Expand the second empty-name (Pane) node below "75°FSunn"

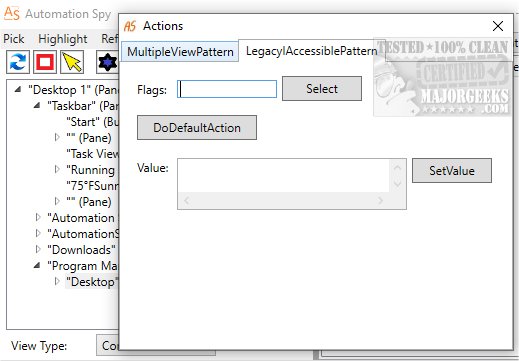pos(57,201)
